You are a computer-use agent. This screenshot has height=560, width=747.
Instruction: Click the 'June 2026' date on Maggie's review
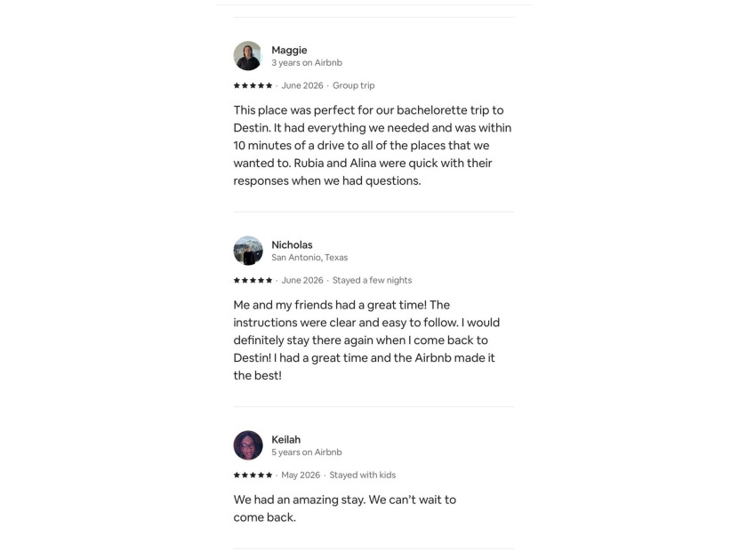pyautogui.click(x=302, y=85)
